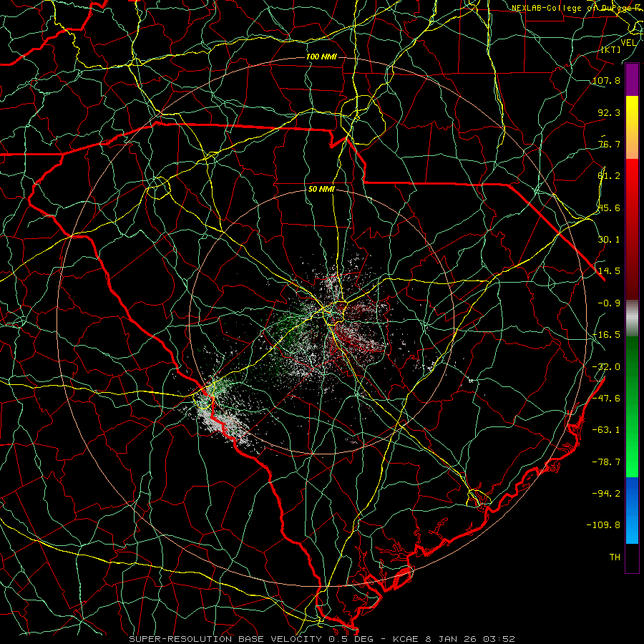Click the 76.7 velocity scale value
644x644 pixels.
tap(609, 144)
